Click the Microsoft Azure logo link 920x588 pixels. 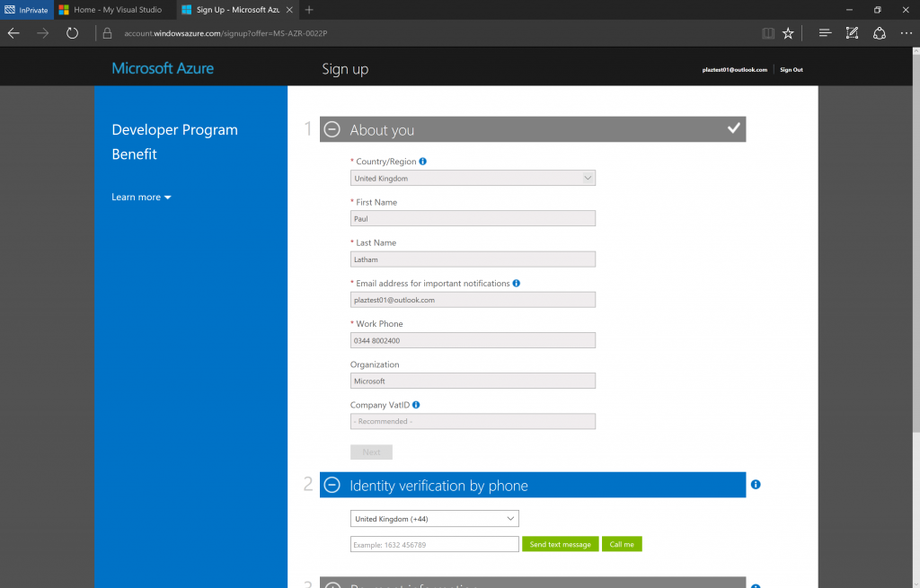[x=163, y=68]
